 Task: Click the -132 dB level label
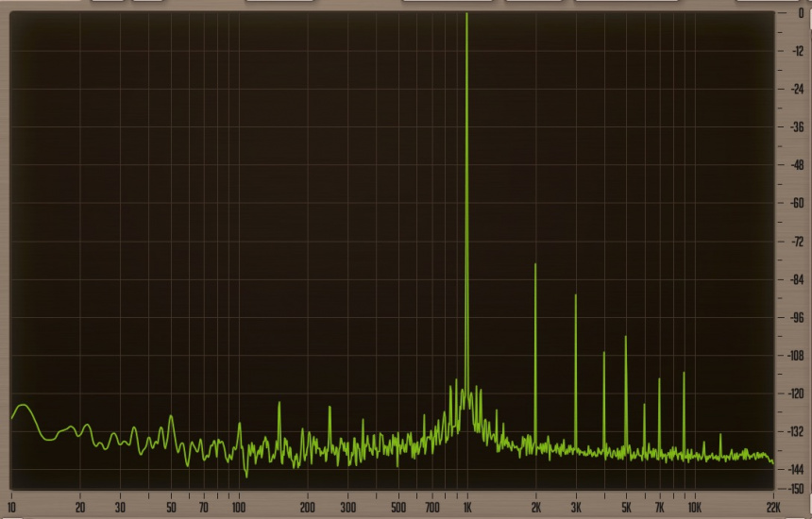pos(795,431)
